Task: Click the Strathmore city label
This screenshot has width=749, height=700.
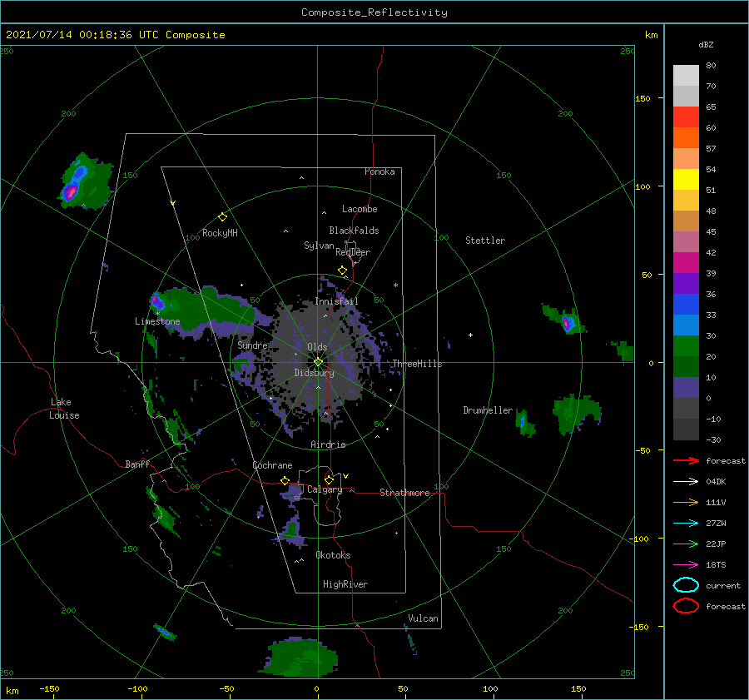Action: coord(404,493)
